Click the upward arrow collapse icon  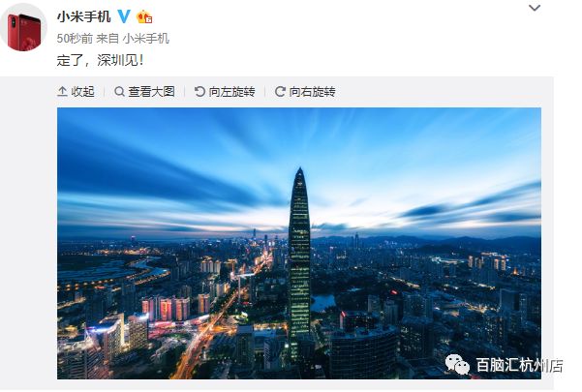[62, 91]
